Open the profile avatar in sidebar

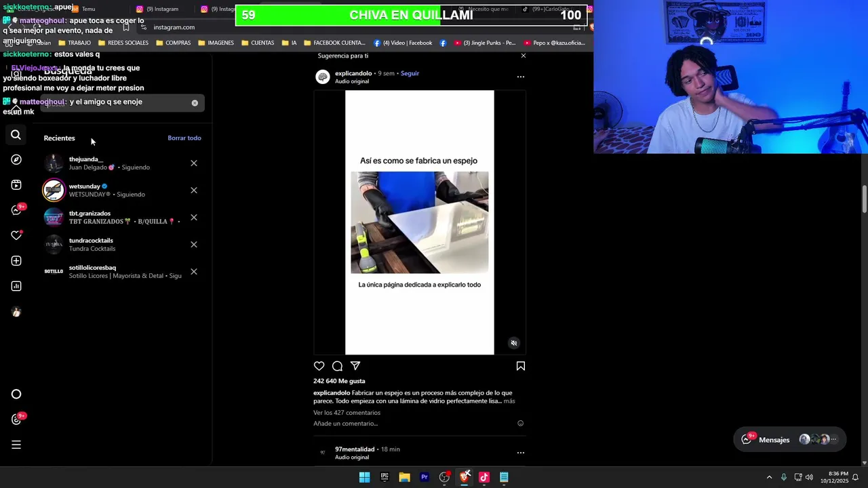pyautogui.click(x=16, y=312)
